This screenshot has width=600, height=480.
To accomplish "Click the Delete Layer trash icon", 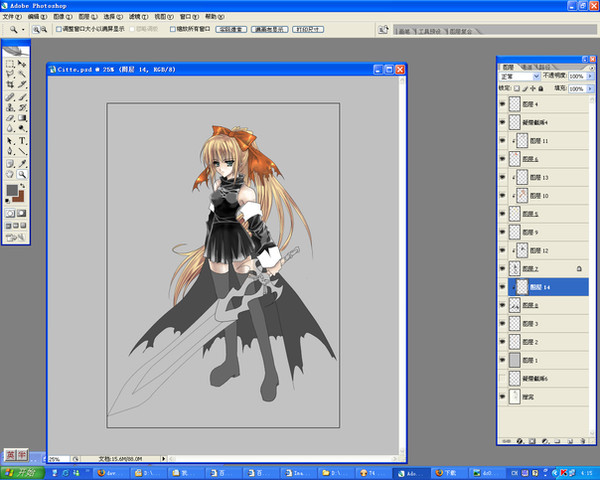I will pyautogui.click(x=583, y=441).
